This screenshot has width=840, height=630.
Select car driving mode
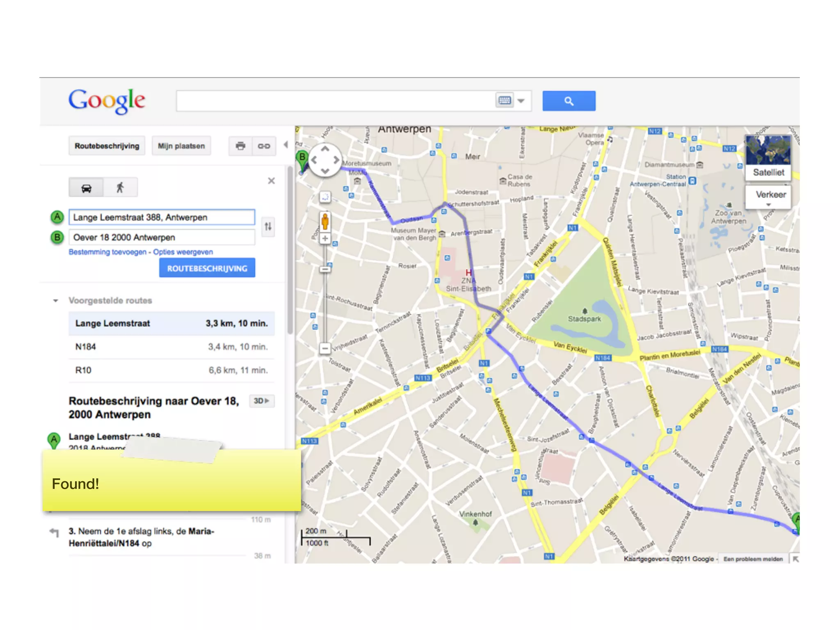(x=86, y=188)
